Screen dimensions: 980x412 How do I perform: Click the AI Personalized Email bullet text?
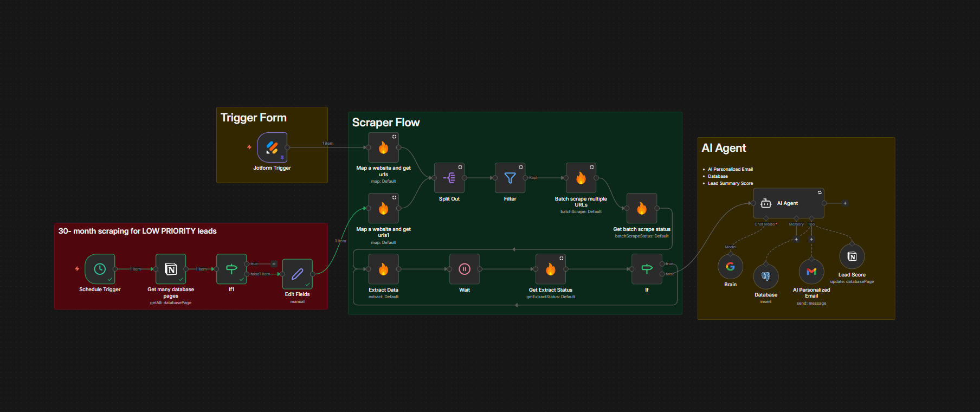pyautogui.click(x=730, y=169)
